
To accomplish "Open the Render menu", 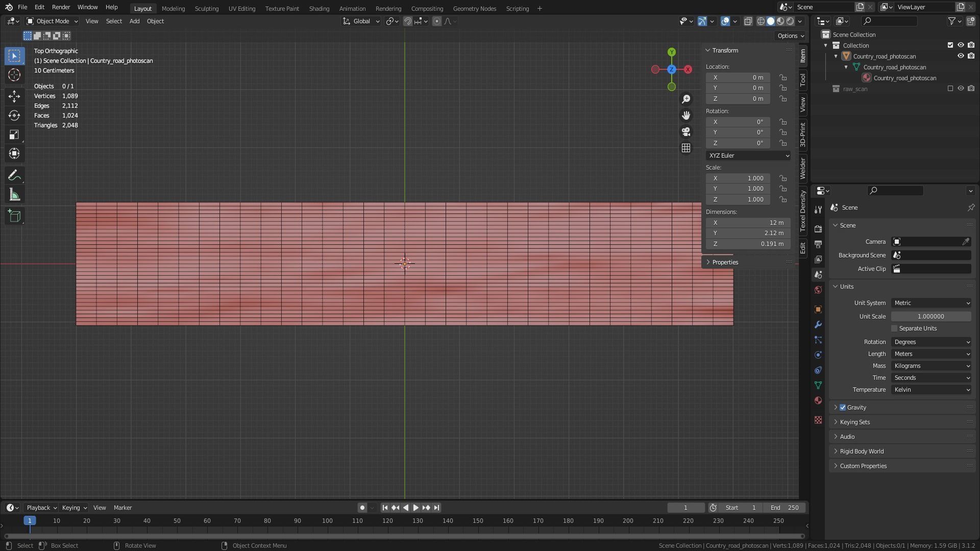I will click(61, 7).
